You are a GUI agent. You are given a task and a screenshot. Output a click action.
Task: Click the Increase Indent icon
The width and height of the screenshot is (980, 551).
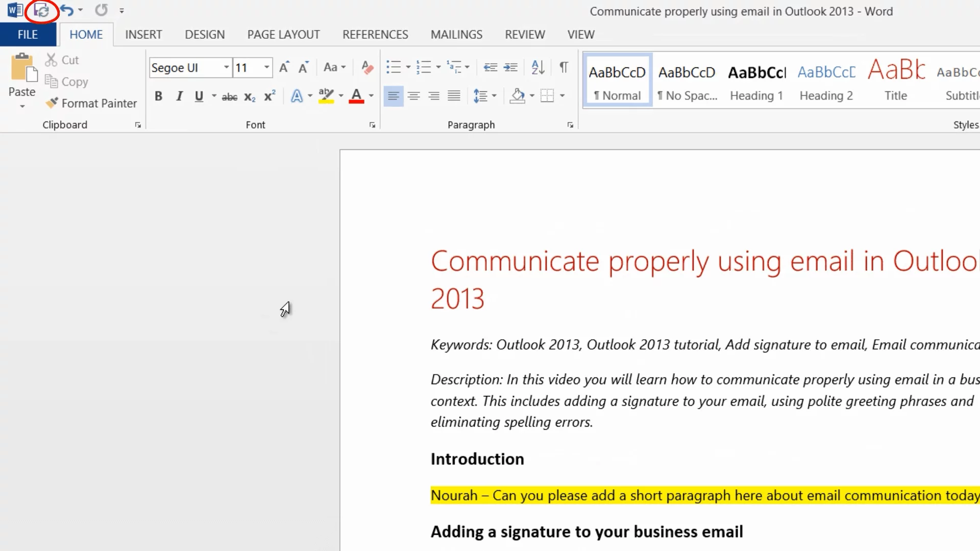click(x=510, y=67)
